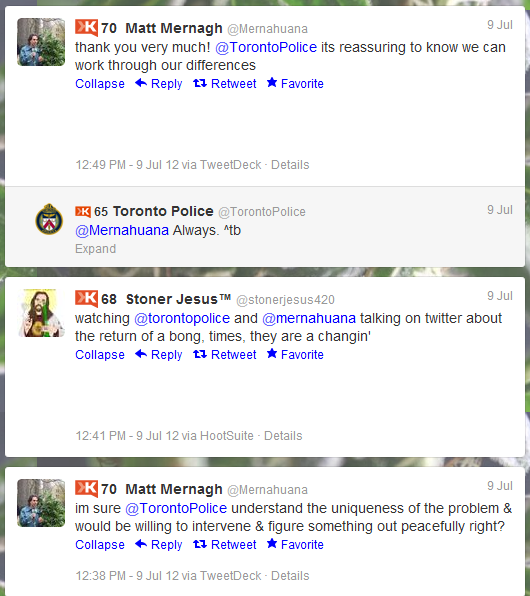Image resolution: width=530 pixels, height=596 pixels.
Task: Open Matt Mernagh avatar on the top tweet
Action: (41, 42)
